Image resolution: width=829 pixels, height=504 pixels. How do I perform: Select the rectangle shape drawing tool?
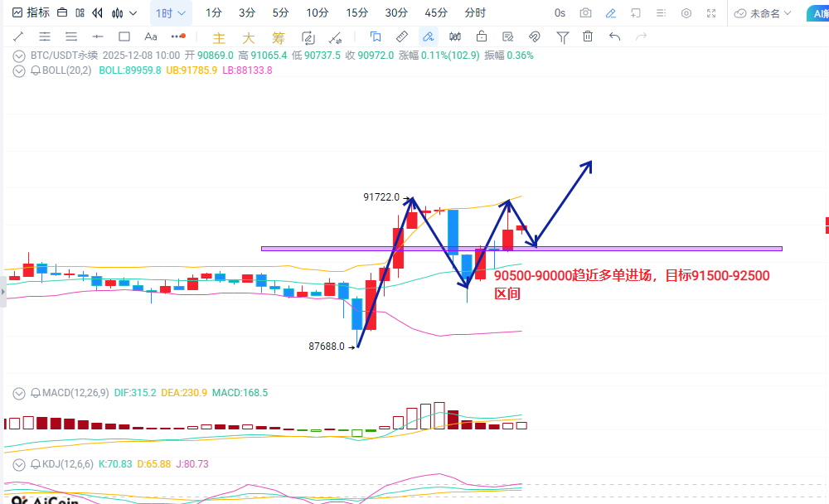click(124, 36)
